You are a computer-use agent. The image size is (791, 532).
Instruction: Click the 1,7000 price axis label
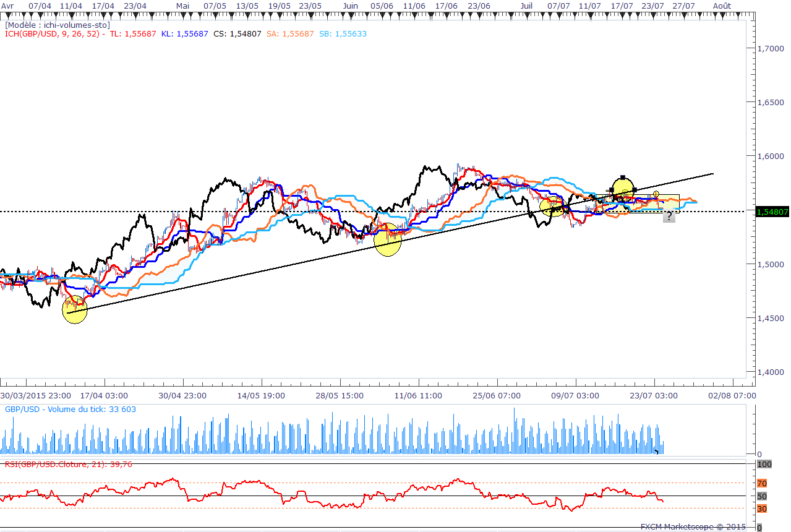click(770, 48)
